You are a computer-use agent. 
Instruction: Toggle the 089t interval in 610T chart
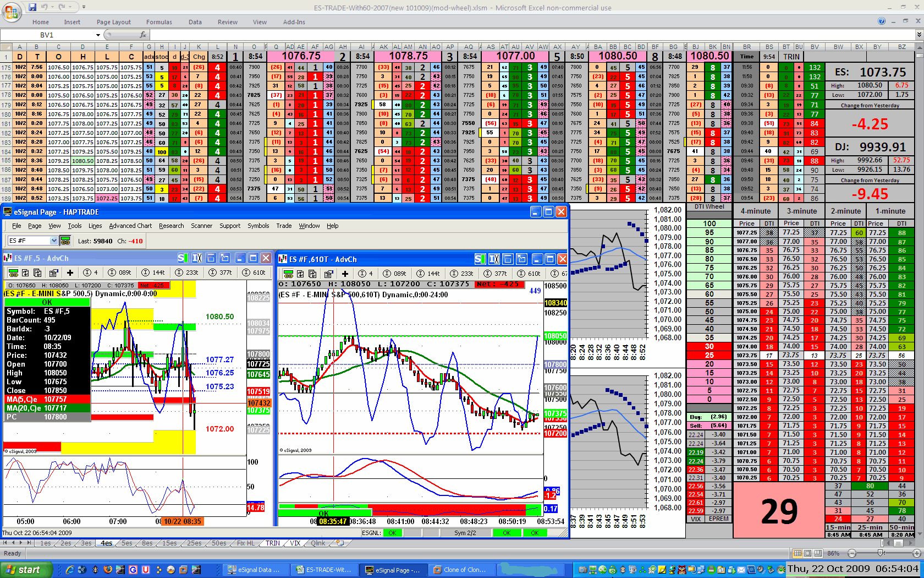click(394, 274)
